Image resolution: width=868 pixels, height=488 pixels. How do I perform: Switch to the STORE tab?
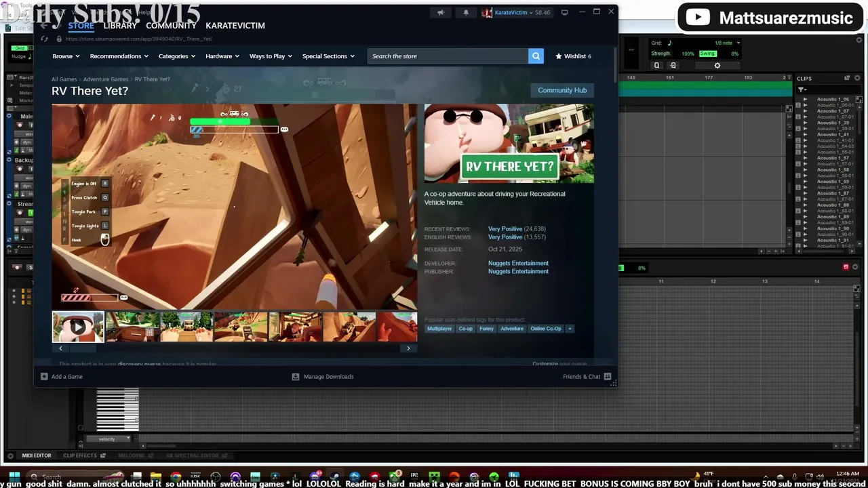point(81,26)
